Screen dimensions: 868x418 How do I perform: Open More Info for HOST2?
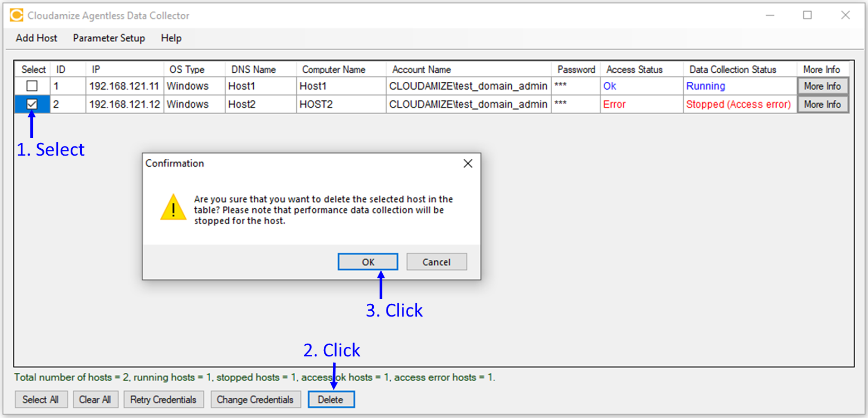pos(822,104)
